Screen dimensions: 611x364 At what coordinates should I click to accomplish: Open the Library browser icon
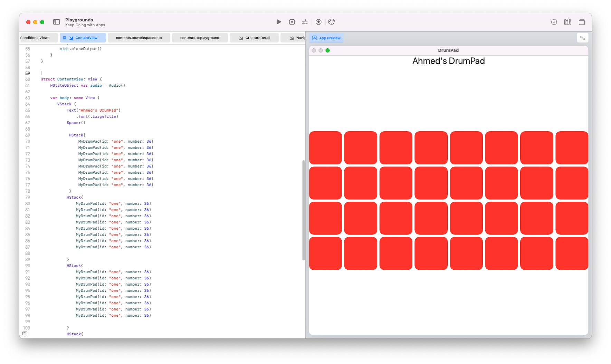pyautogui.click(x=567, y=22)
